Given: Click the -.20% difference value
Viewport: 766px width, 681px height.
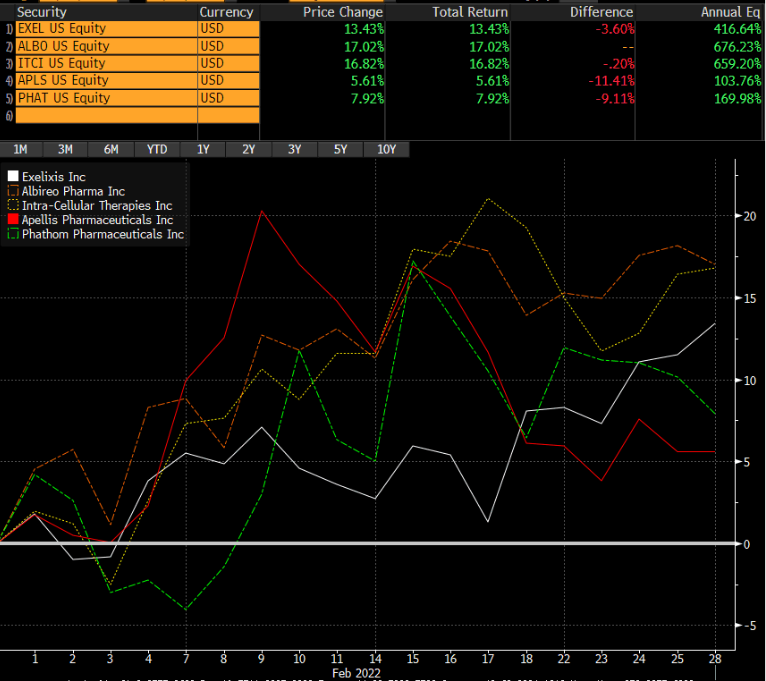Looking at the screenshot, I should pyautogui.click(x=618, y=64).
